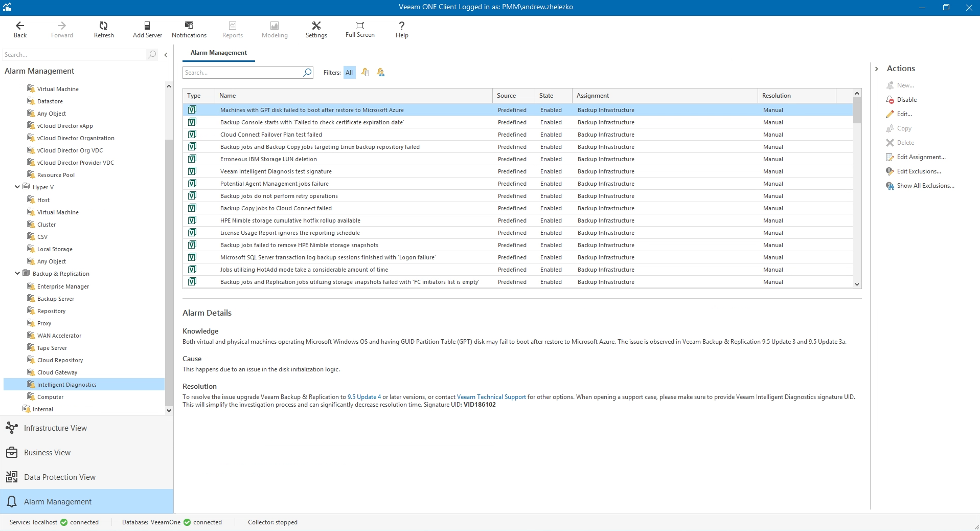Image resolution: width=980 pixels, height=531 pixels.
Task: Open Help from the toolbar
Action: click(402, 30)
